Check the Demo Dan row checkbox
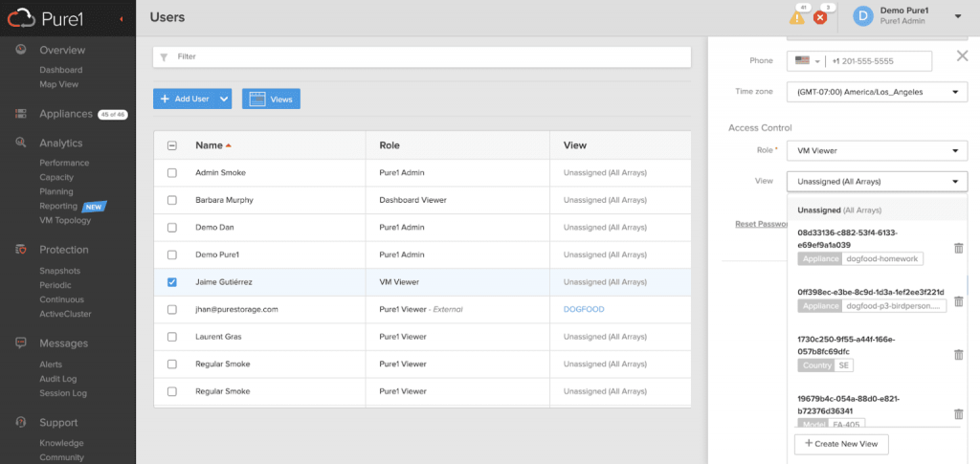Image resolution: width=980 pixels, height=464 pixels. point(172,228)
